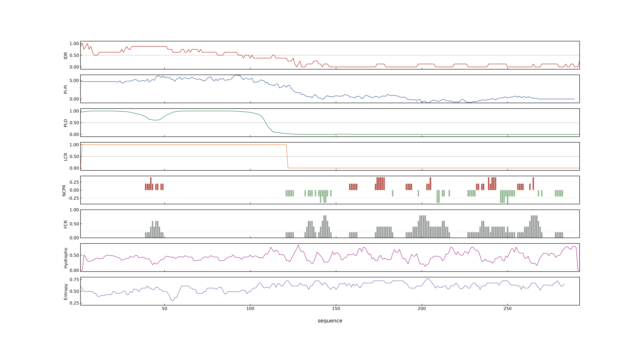Viewport: 644px width, 343px height.
Task: Click the x-axis tick label 250
Action: click(x=507, y=308)
